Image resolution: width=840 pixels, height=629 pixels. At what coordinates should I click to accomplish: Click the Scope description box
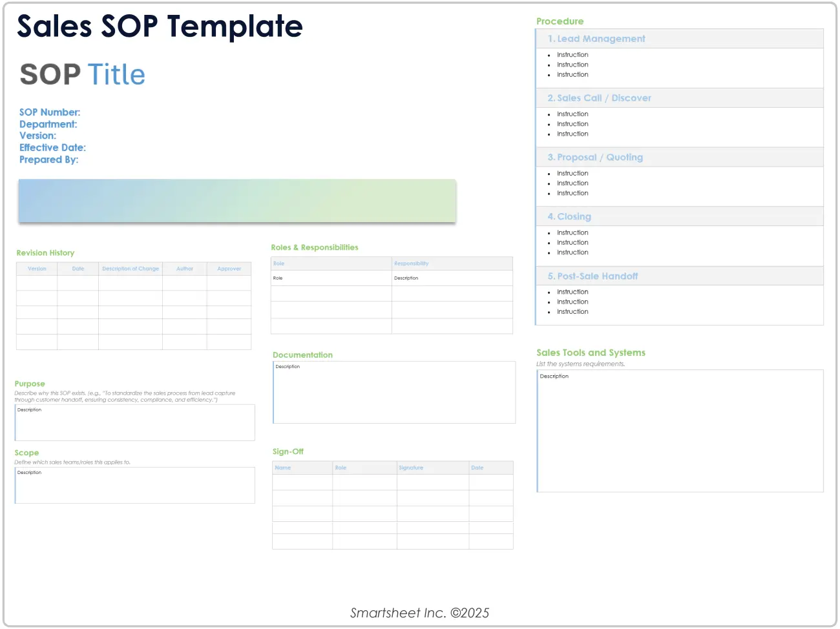(134, 485)
